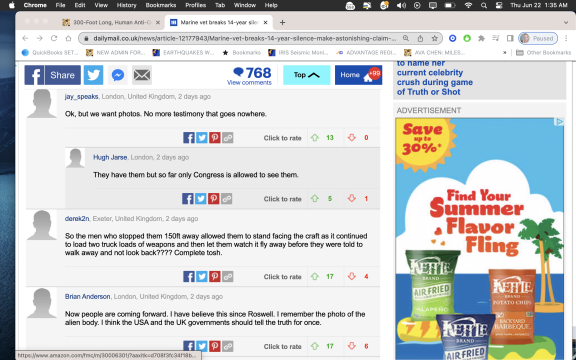Upvote derek2n comment with 17 votes
The height and width of the screenshot is (360, 576).
point(315,277)
